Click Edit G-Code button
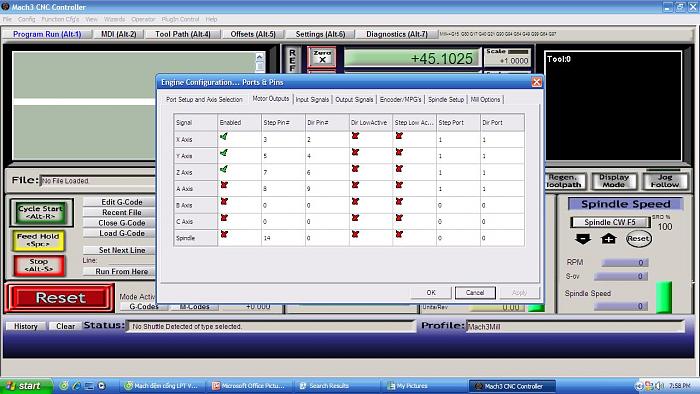 tap(121, 202)
